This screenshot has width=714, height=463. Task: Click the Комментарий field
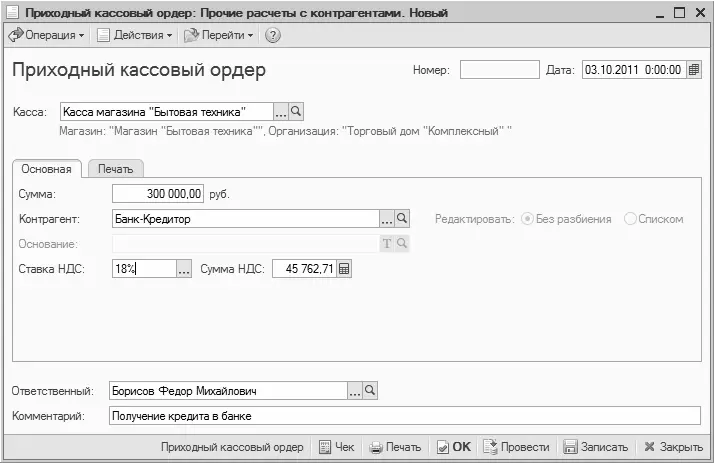click(405, 416)
